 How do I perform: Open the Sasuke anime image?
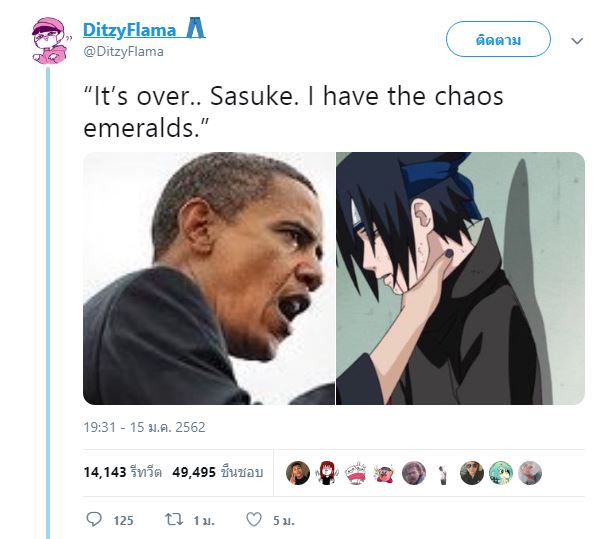(x=460, y=278)
